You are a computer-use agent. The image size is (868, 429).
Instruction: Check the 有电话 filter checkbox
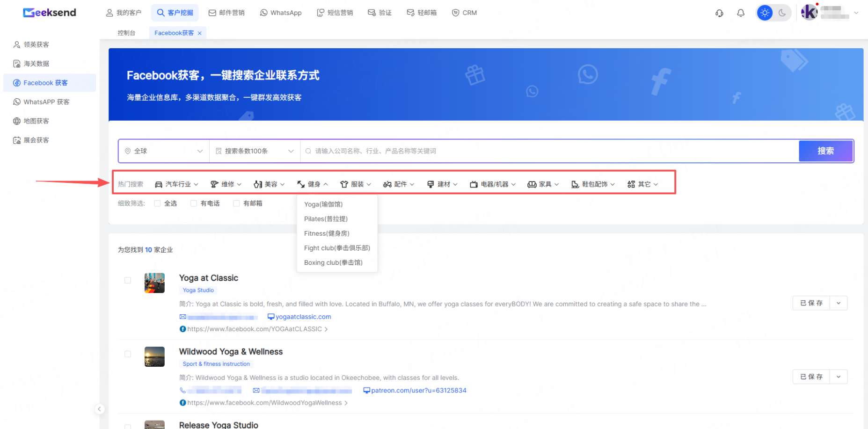tap(193, 204)
